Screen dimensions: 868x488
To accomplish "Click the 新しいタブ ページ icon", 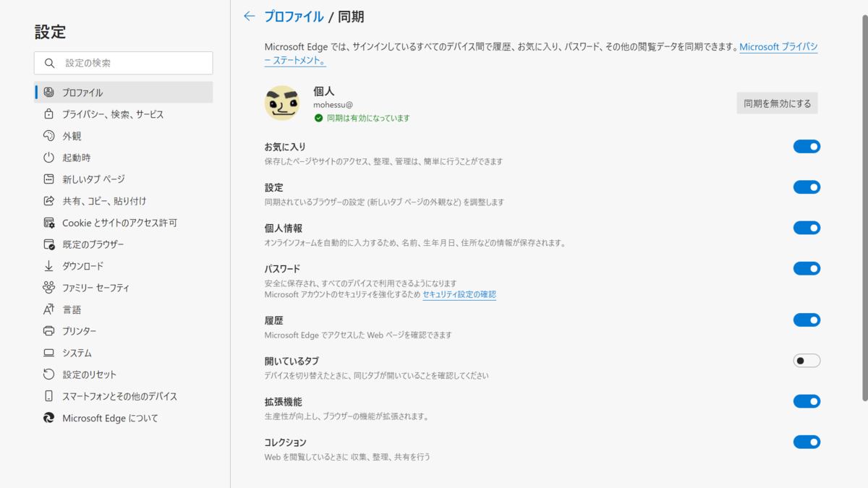I will click(x=48, y=179).
